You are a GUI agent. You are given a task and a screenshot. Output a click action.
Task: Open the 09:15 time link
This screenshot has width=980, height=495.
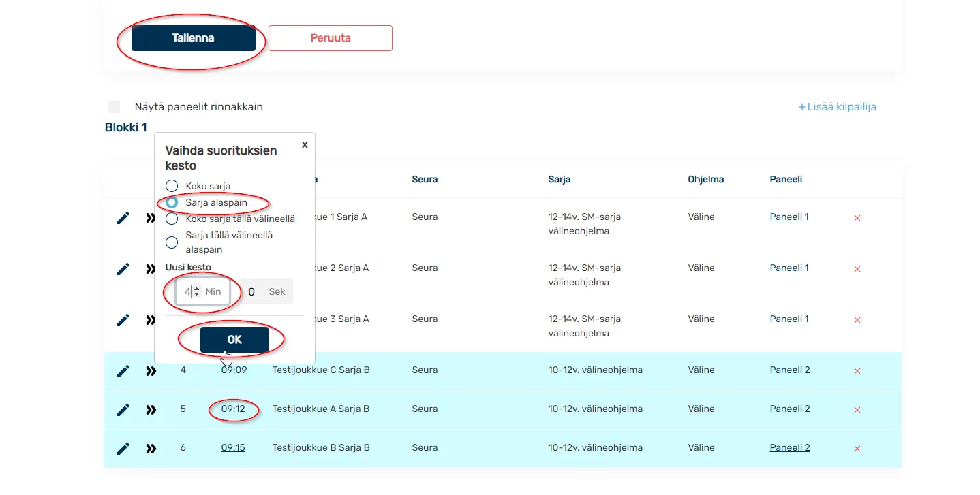pyautogui.click(x=233, y=448)
